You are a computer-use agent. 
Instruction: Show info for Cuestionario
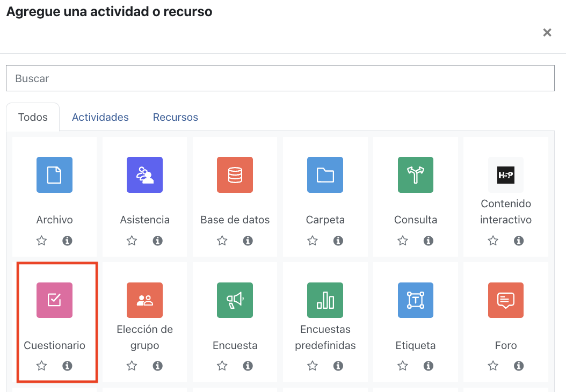[x=67, y=366]
